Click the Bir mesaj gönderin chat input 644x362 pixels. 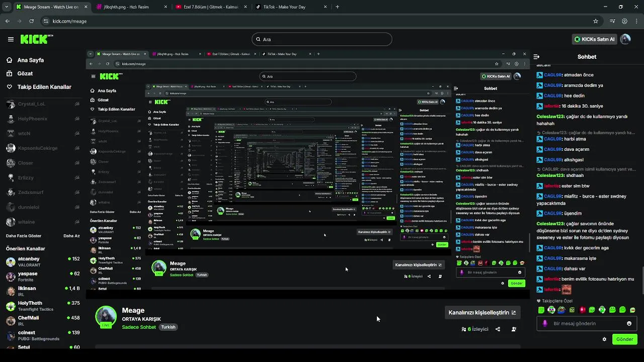click(x=587, y=323)
